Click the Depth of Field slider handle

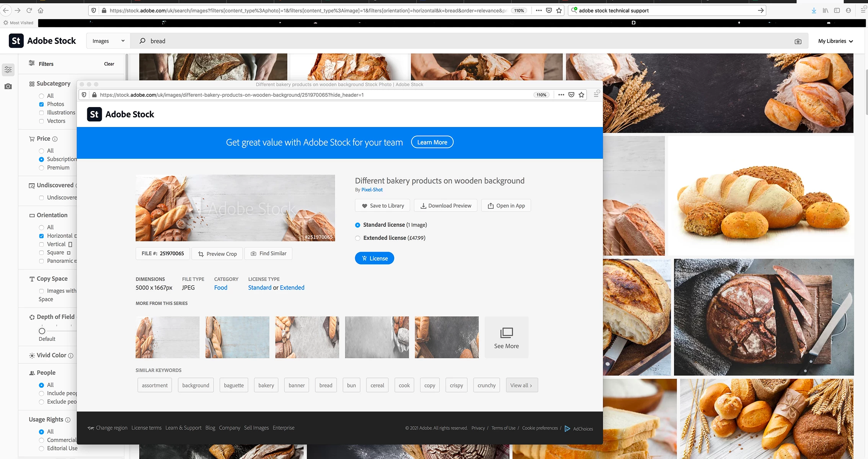tap(42, 331)
